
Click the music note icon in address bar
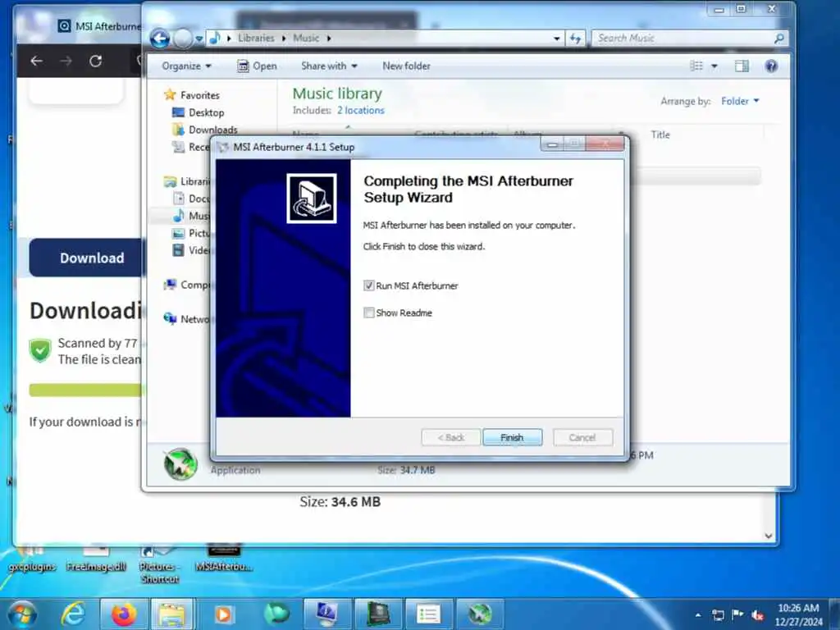pos(215,38)
